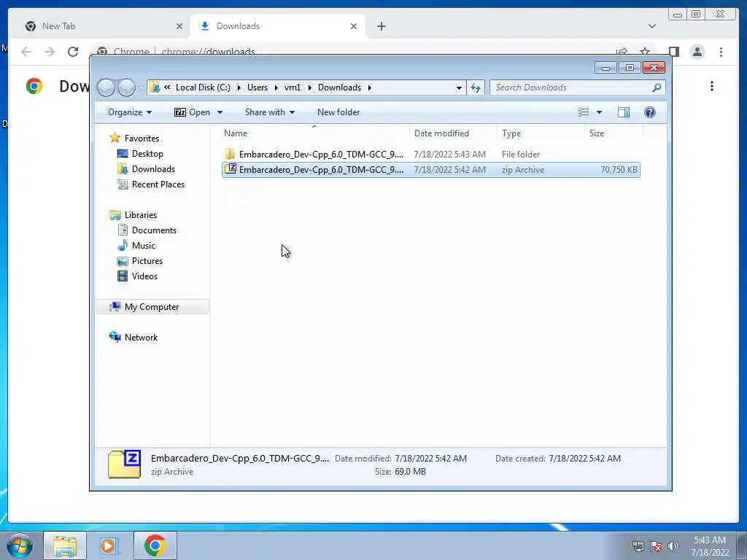Screen dimensions: 747x560
Task: Click the search magnifier icon
Action: coord(657,87)
